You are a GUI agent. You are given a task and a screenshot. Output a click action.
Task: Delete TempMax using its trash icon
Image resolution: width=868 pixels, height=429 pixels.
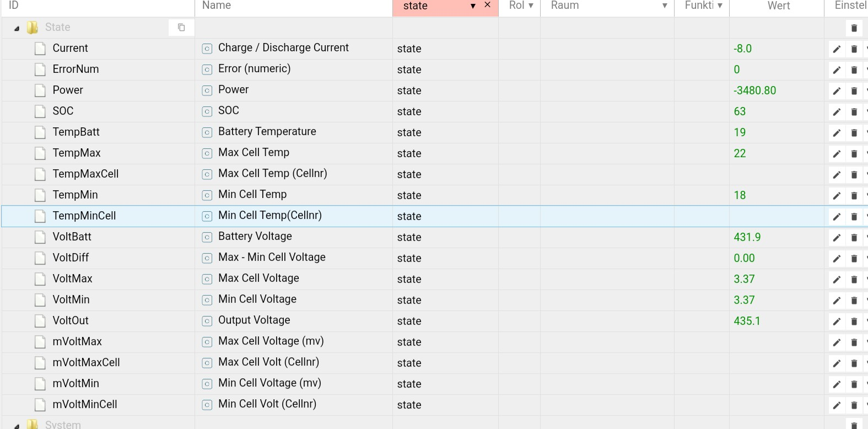coord(854,154)
